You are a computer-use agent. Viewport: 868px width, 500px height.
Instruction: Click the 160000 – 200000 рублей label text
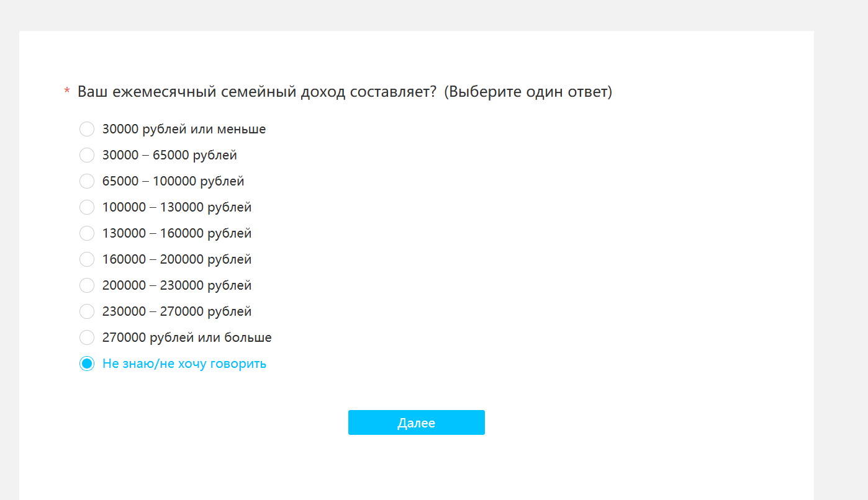point(177,259)
